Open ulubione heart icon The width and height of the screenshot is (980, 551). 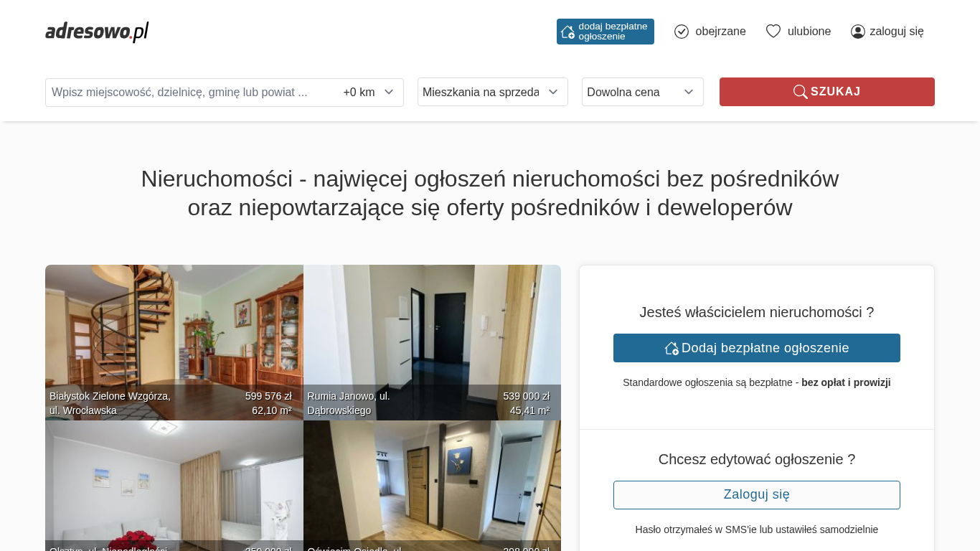click(773, 32)
